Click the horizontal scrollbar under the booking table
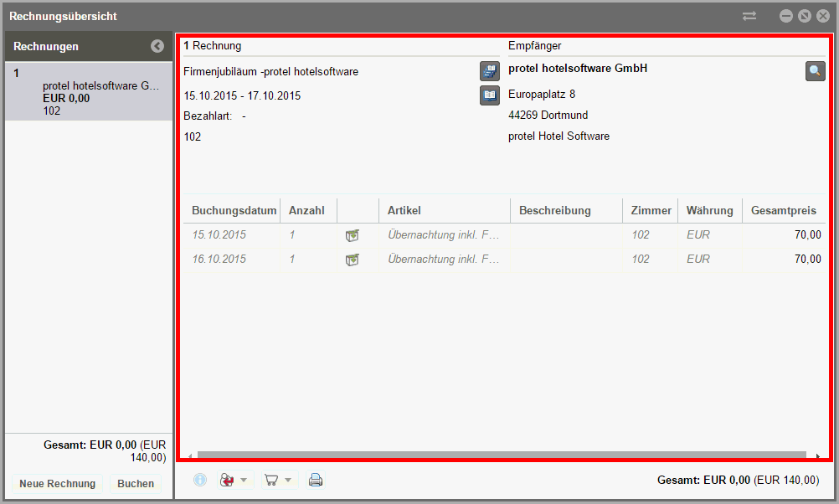This screenshot has height=504, width=839. [502, 455]
